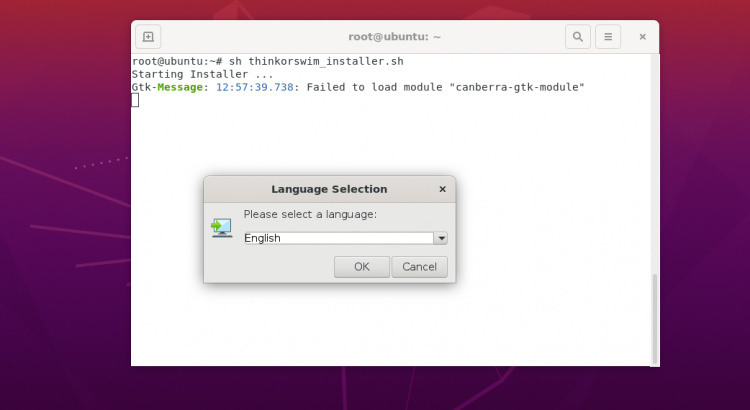Click the English language selection field
Screen dimensions: 750x410
coord(337,238)
